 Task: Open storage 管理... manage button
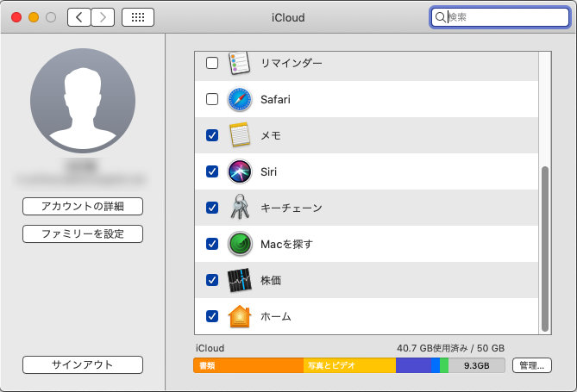(532, 365)
